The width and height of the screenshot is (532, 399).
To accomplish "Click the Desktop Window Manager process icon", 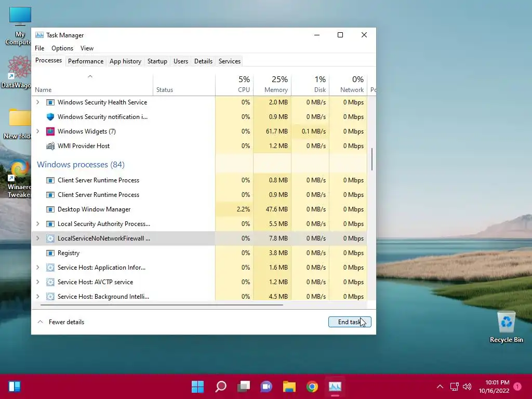I will pyautogui.click(x=50, y=209).
